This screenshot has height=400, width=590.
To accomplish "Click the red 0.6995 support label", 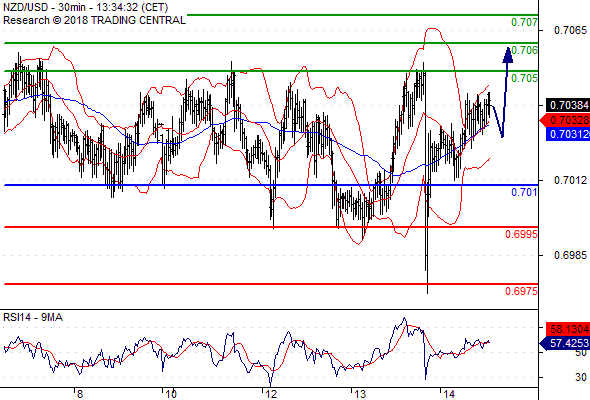I will tap(521, 234).
